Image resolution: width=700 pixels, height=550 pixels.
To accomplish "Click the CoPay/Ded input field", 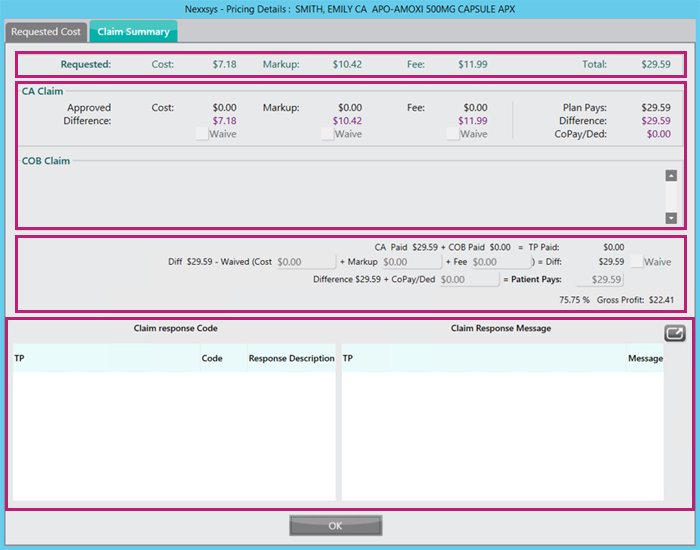I will (x=469, y=279).
